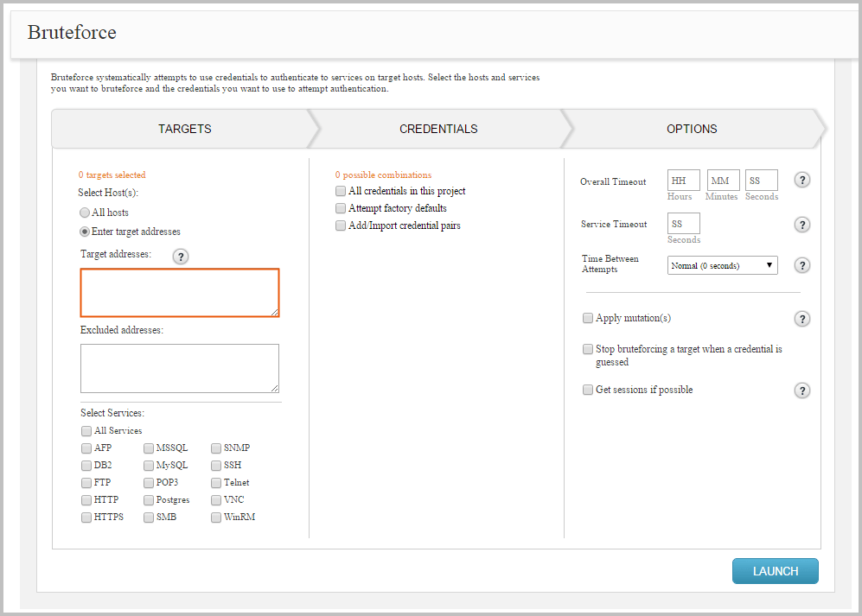The height and width of the screenshot is (616, 862).
Task: Check All credentials in this project
Action: [341, 191]
